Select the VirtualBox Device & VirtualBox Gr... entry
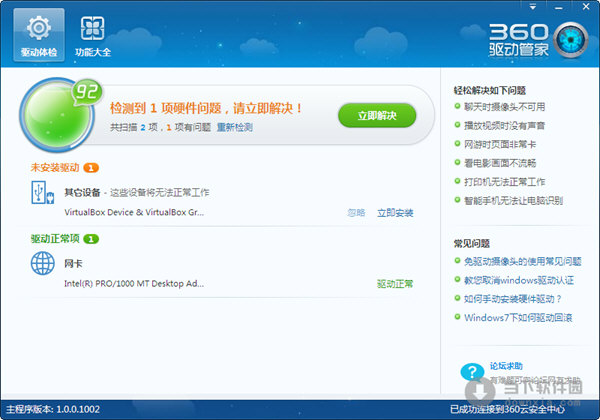The height and width of the screenshot is (420, 600). pos(134,212)
